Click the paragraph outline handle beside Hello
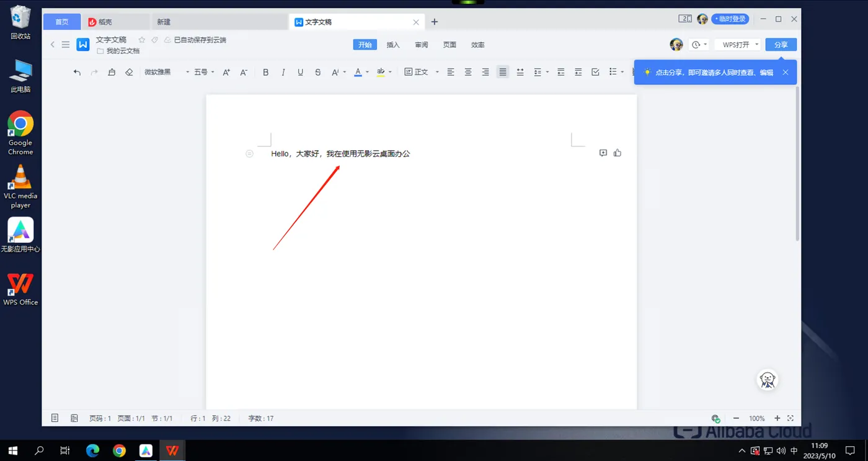Screen dimensions: 868x461 [249, 153]
